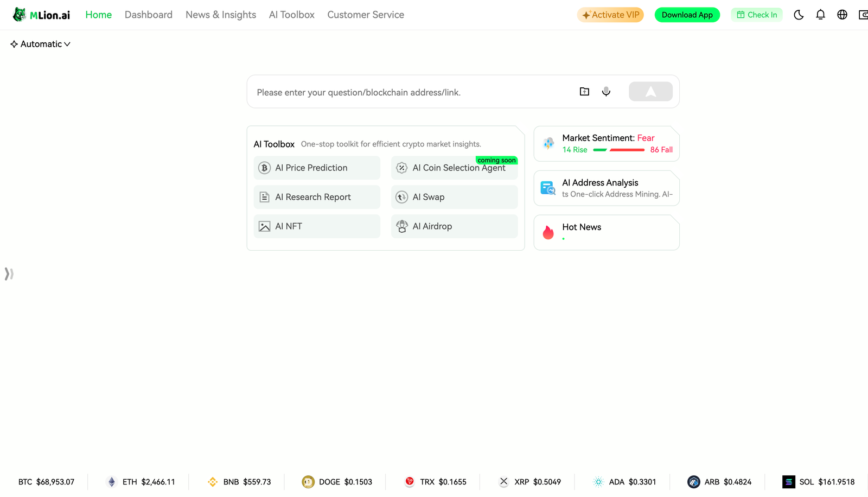Viewport: 868px width, 497px height.
Task: Open AI Price Prediction tool
Action: (x=317, y=168)
